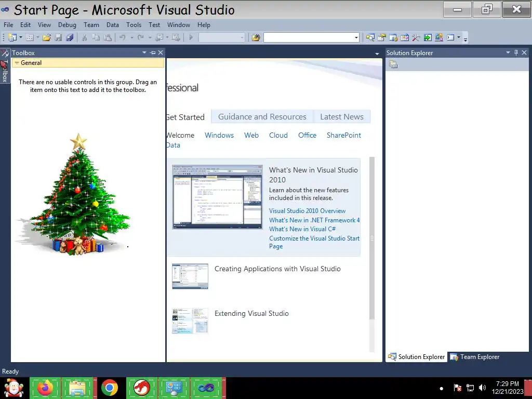This screenshot has height=399, width=532.
Task: Open the Team menu
Action: tap(91, 25)
